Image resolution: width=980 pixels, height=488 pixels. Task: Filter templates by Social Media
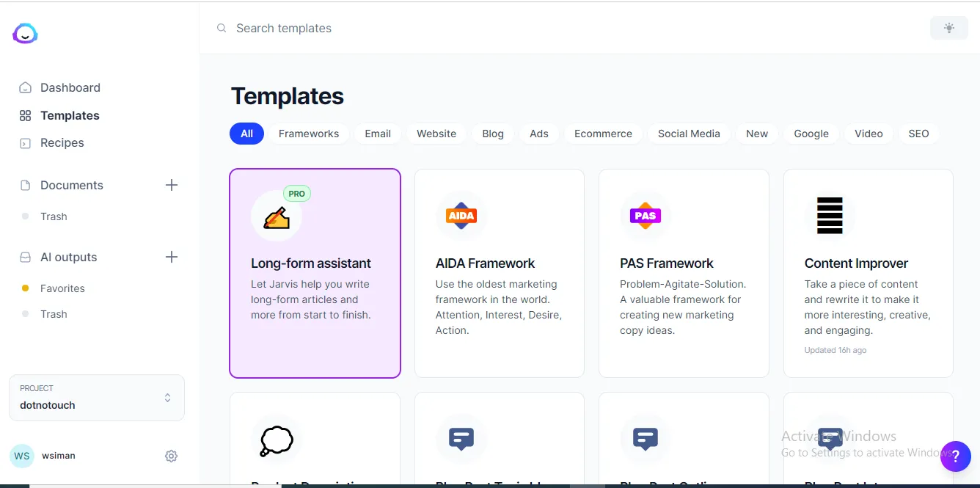click(x=689, y=134)
